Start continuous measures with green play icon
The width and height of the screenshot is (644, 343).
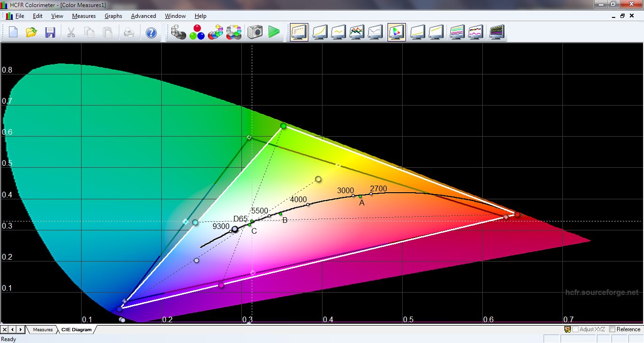tap(274, 32)
